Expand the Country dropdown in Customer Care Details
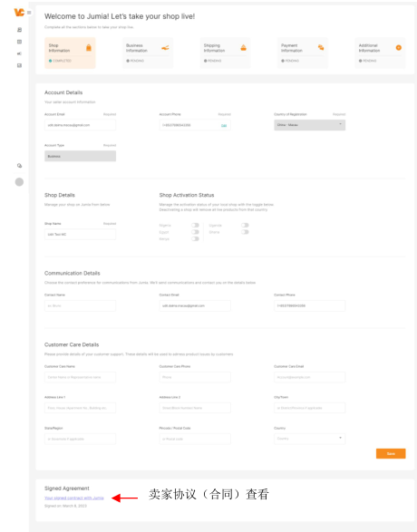This screenshot has width=417, height=532. pyautogui.click(x=310, y=439)
